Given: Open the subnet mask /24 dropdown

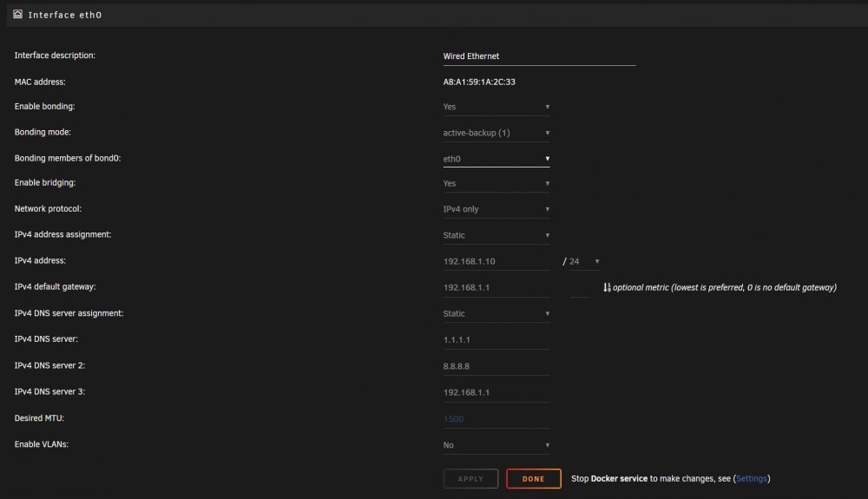Looking at the screenshot, I should click(x=584, y=262).
